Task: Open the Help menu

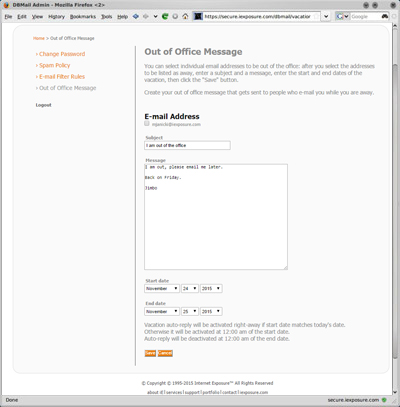Action: click(122, 17)
